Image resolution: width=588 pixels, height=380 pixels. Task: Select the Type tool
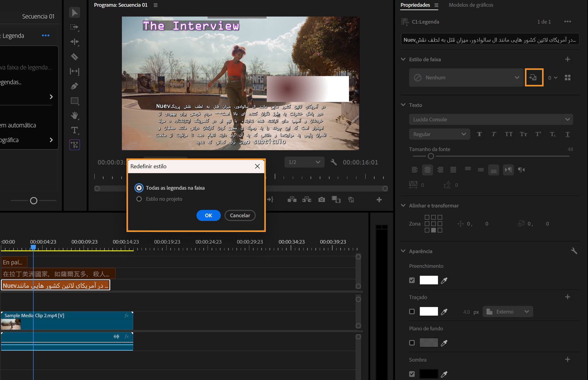(x=74, y=130)
